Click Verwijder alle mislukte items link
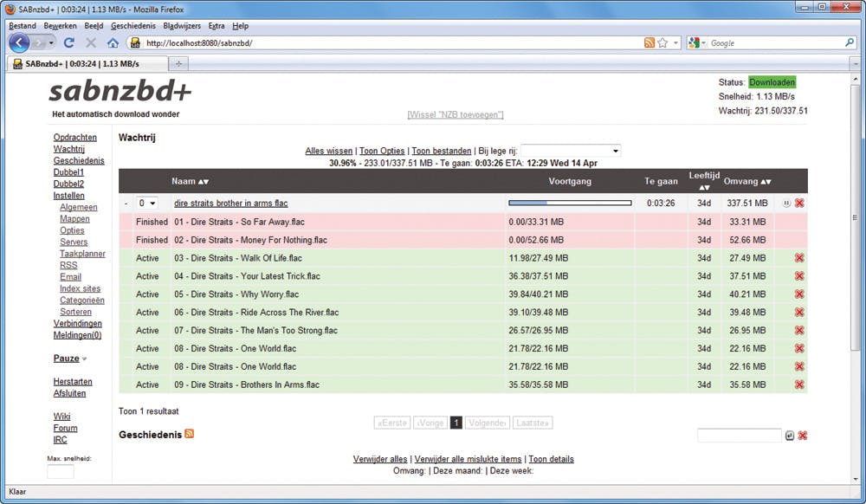 (468, 459)
